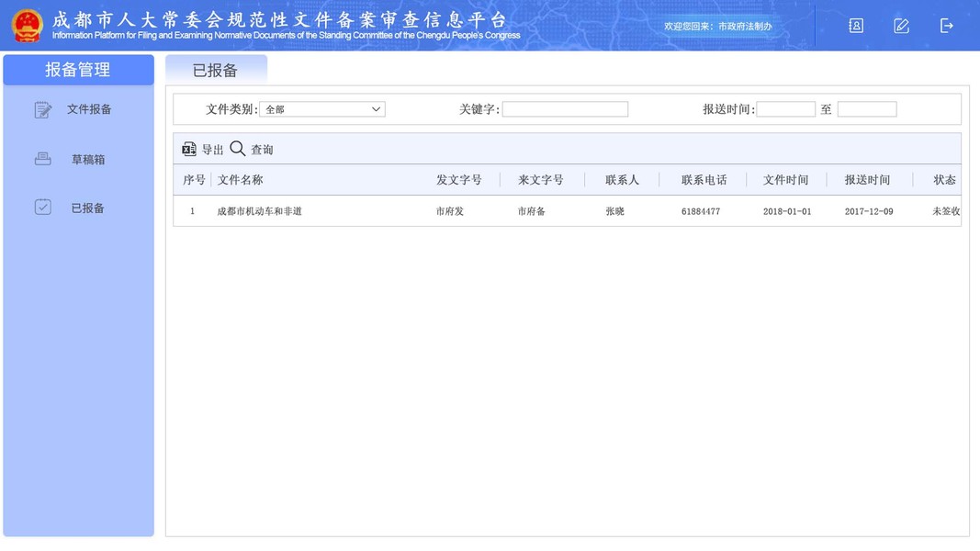Open 文件报备 in the sidebar
The image size is (980, 551).
click(x=89, y=109)
